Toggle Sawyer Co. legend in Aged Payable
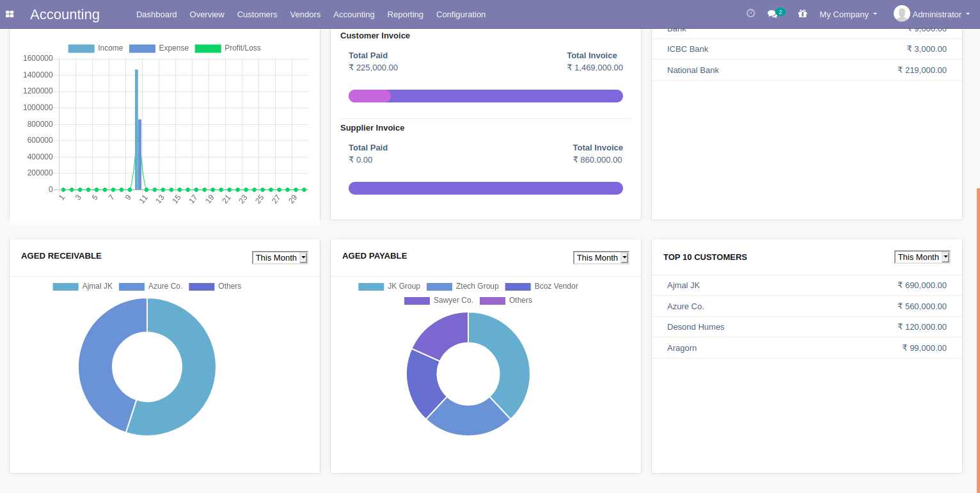The height and width of the screenshot is (493, 980). (439, 300)
